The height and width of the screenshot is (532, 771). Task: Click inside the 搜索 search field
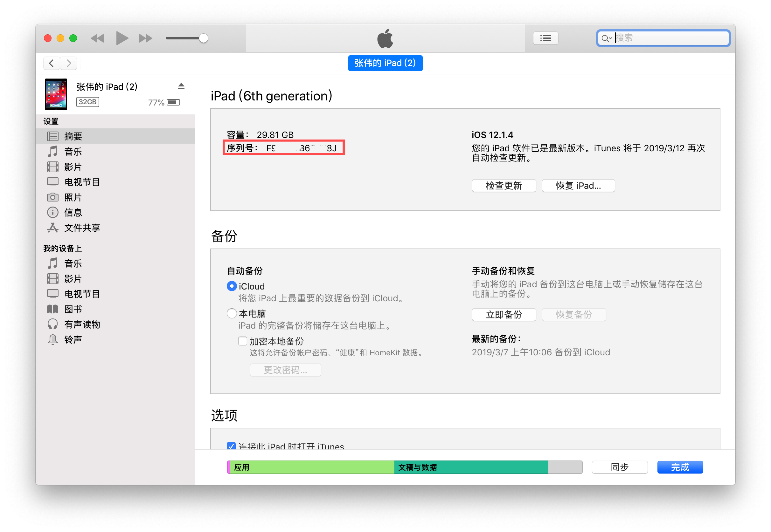pyautogui.click(x=664, y=38)
